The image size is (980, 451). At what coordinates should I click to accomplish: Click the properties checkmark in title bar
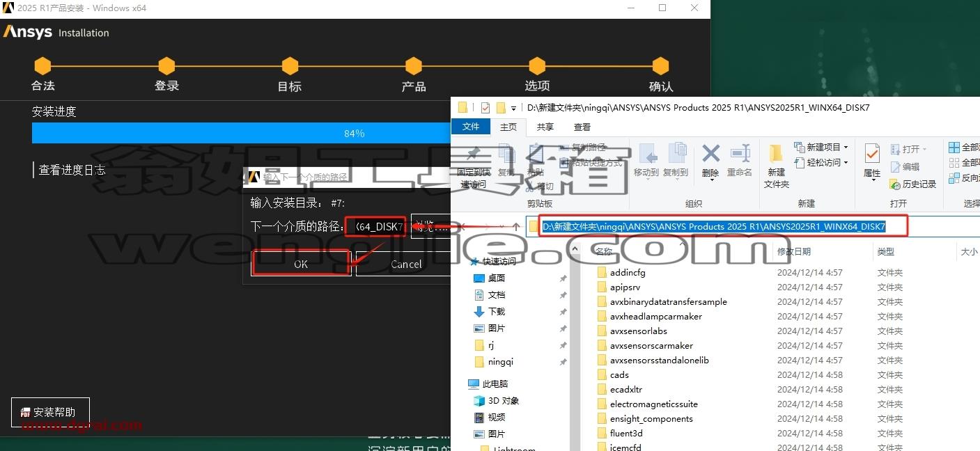[x=485, y=108]
